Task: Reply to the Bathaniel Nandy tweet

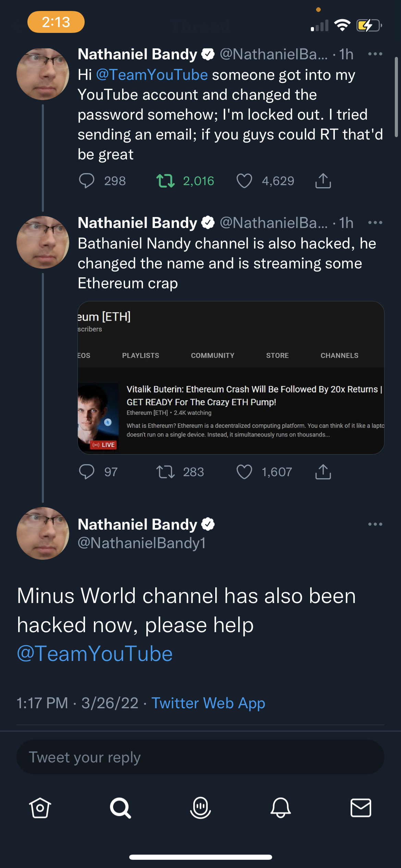Action: [86, 472]
